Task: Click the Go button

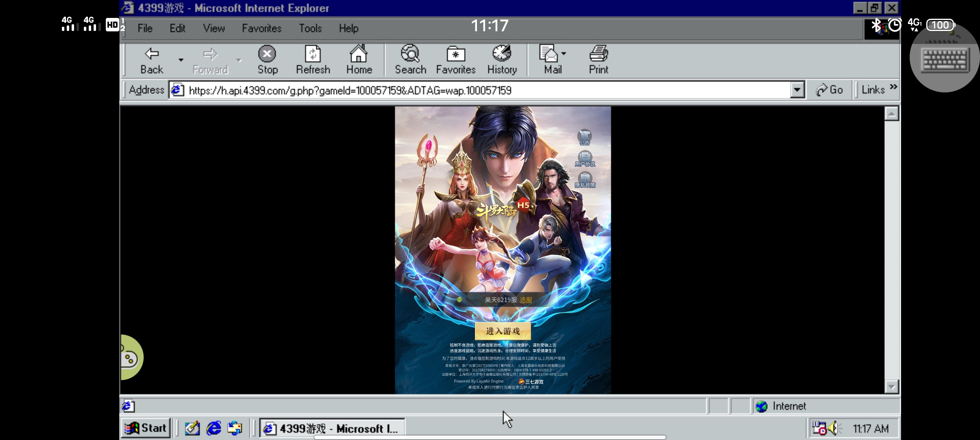Action: (x=829, y=90)
